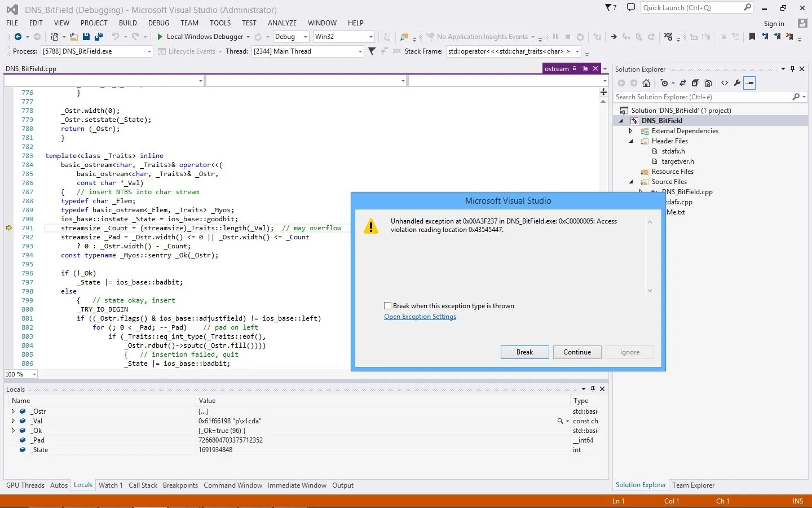Image resolution: width=812 pixels, height=508 pixels.
Task: Pin the Locals panel
Action: coord(593,389)
